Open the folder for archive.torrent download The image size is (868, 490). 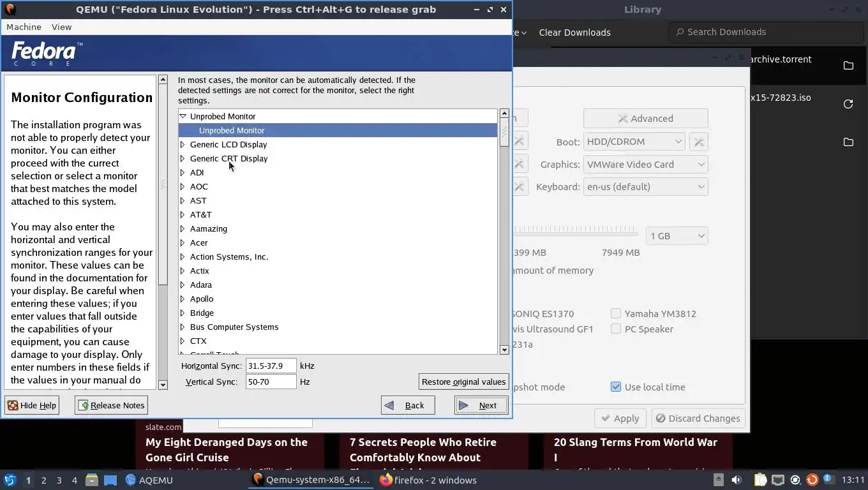(x=848, y=66)
